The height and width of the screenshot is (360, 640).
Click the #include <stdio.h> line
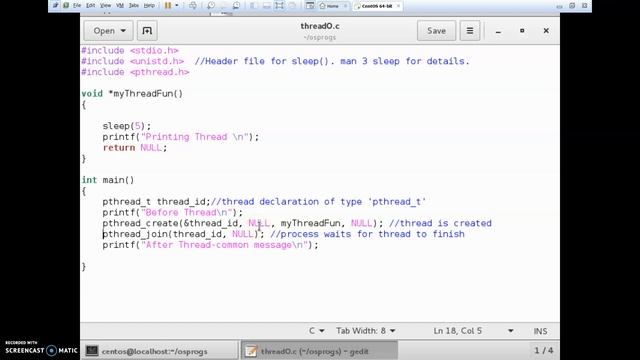pyautogui.click(x=130, y=51)
